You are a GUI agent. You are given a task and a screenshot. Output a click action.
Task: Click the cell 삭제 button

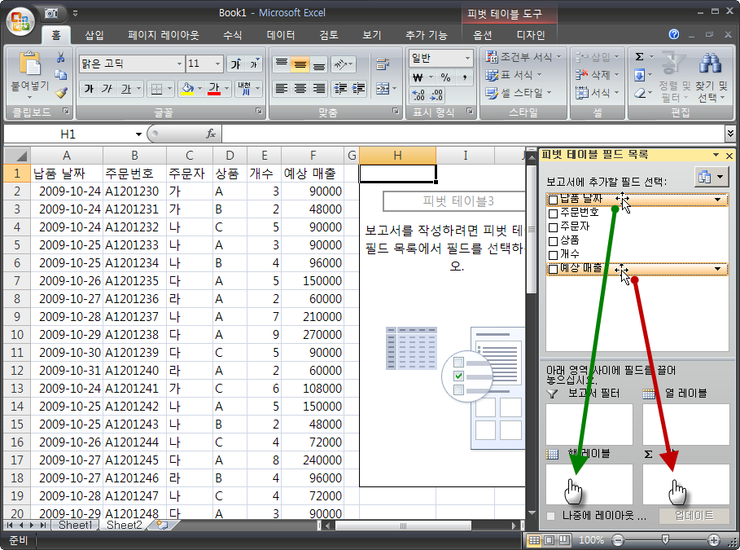(597, 75)
